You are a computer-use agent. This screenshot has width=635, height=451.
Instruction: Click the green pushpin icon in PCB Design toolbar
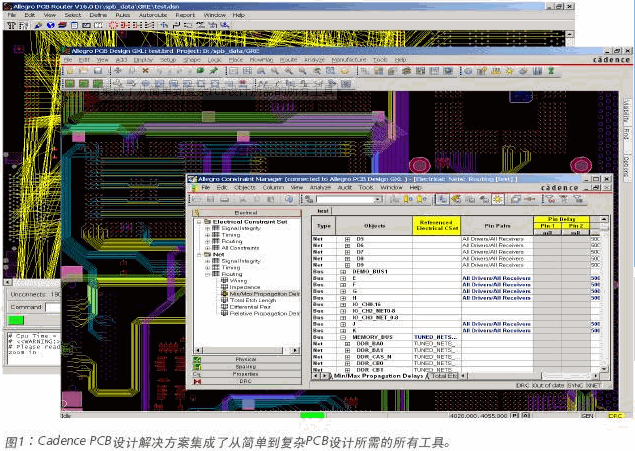[213, 71]
